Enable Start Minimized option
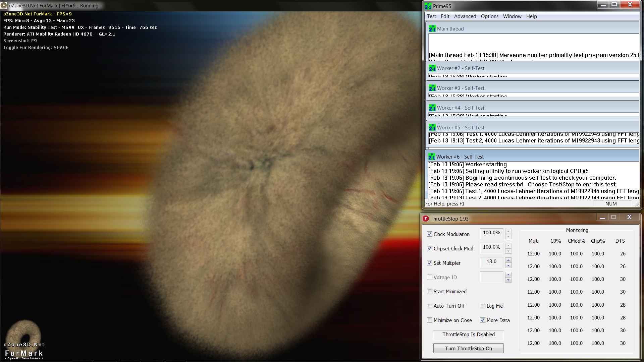The height and width of the screenshot is (362, 644). point(429,291)
